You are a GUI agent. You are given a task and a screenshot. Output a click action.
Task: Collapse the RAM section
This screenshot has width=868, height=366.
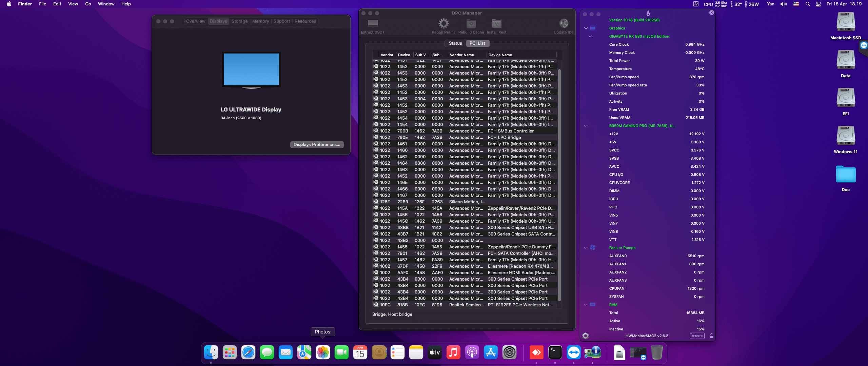[586, 305]
